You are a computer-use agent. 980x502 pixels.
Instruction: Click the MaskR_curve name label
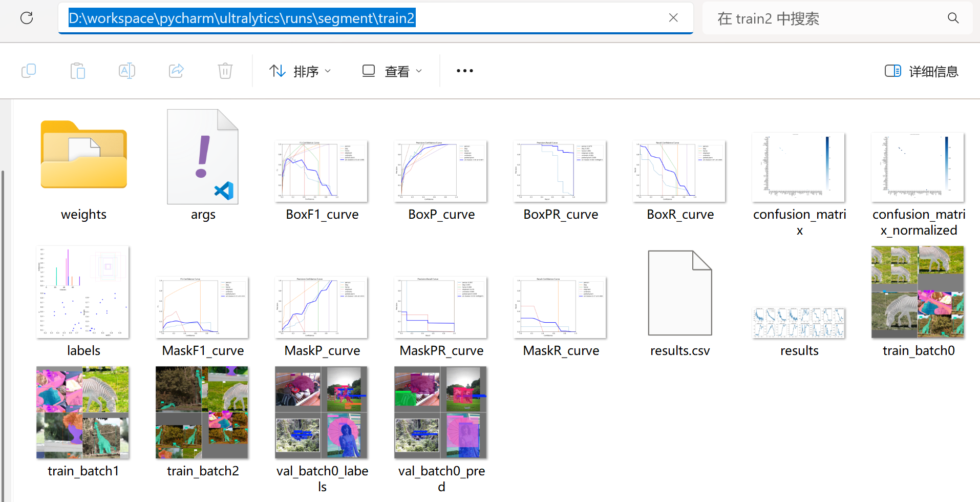pyautogui.click(x=561, y=351)
